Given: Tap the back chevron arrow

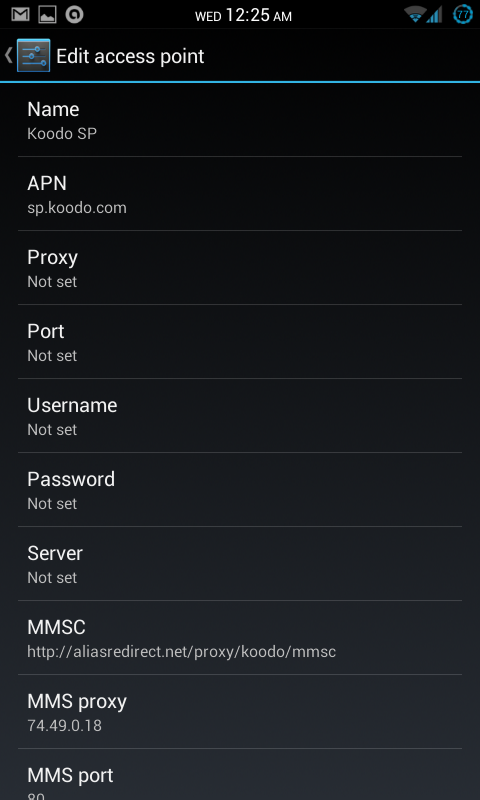Looking at the screenshot, I should click(8, 55).
